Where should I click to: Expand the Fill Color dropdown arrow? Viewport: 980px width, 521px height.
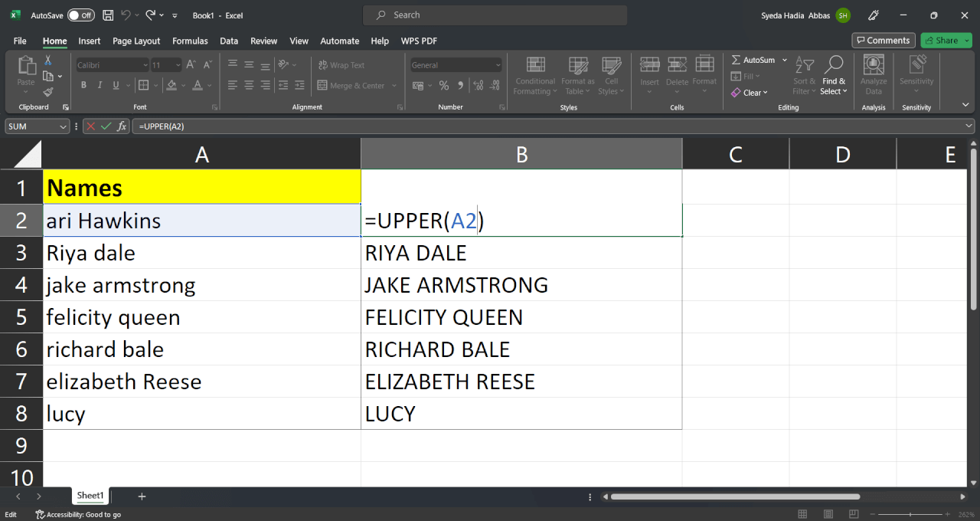(183, 85)
